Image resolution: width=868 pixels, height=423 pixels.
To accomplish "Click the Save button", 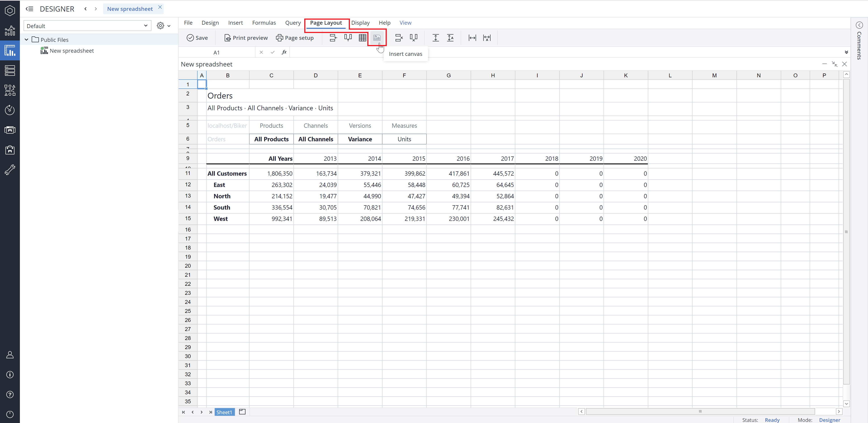I will (x=197, y=38).
